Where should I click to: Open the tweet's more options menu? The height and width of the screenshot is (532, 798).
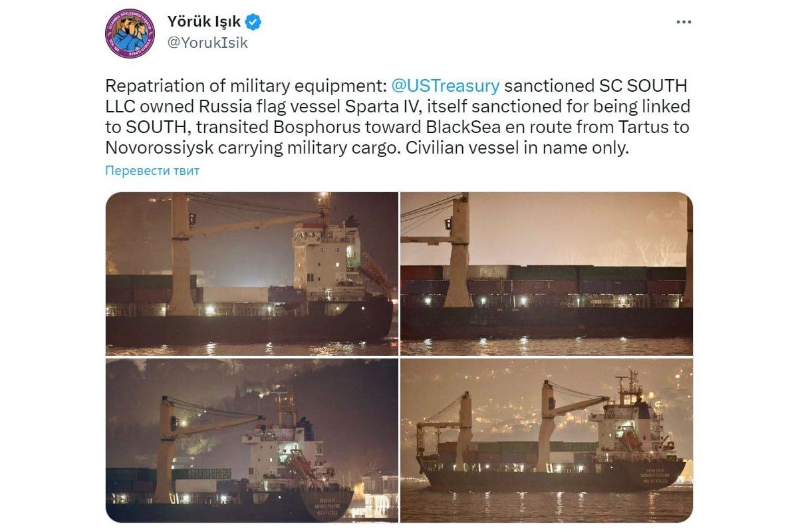(x=684, y=22)
